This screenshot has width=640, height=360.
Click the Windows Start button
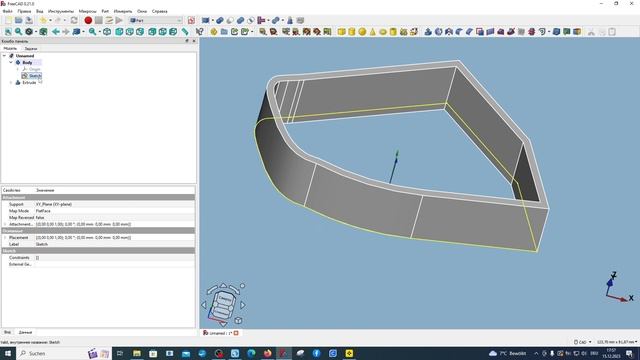click(8, 353)
